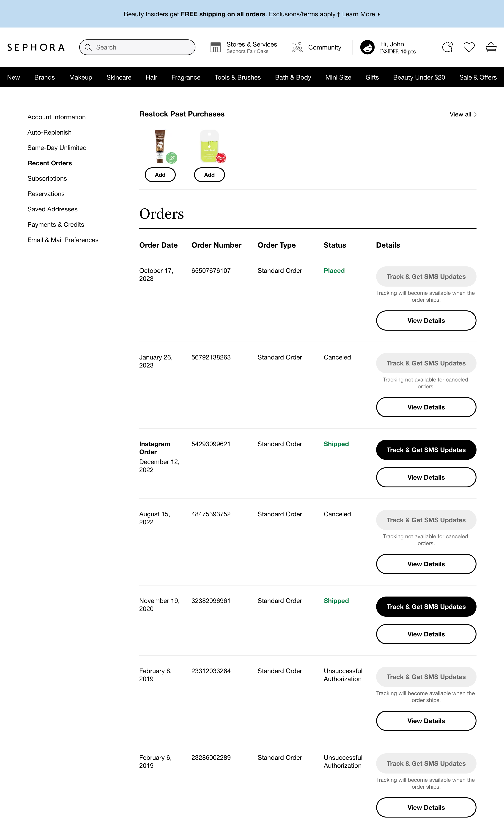
Task: Open Community via the people icon
Action: tap(297, 47)
